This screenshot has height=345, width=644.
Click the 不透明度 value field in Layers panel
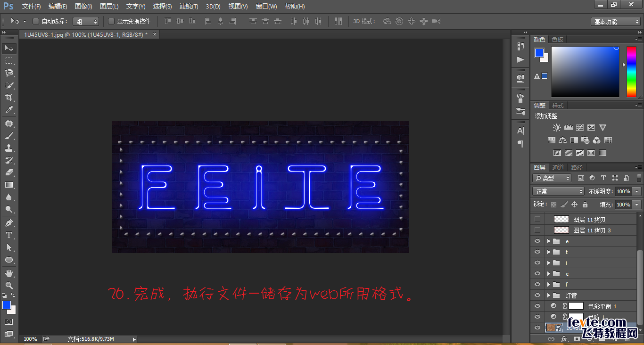click(623, 191)
